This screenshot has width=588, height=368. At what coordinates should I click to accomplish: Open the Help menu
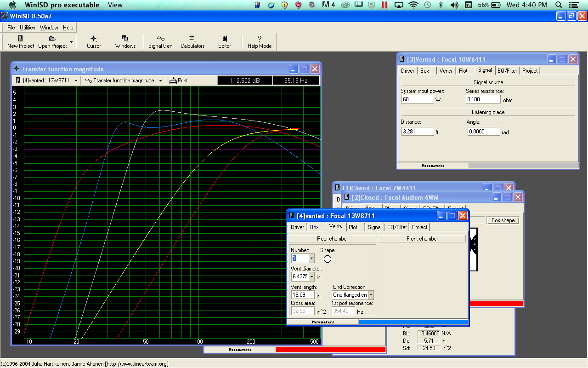pos(68,28)
